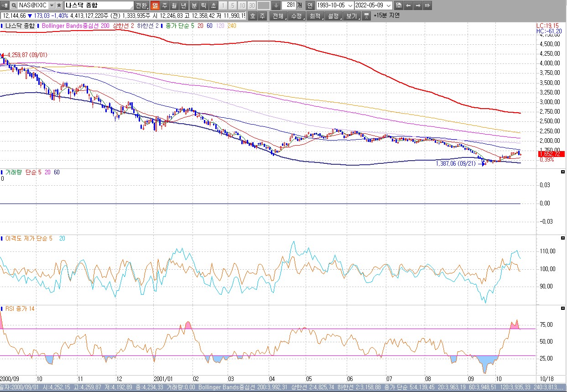
Task: Switch chart to weekly (주) period
Action: pos(164,5)
